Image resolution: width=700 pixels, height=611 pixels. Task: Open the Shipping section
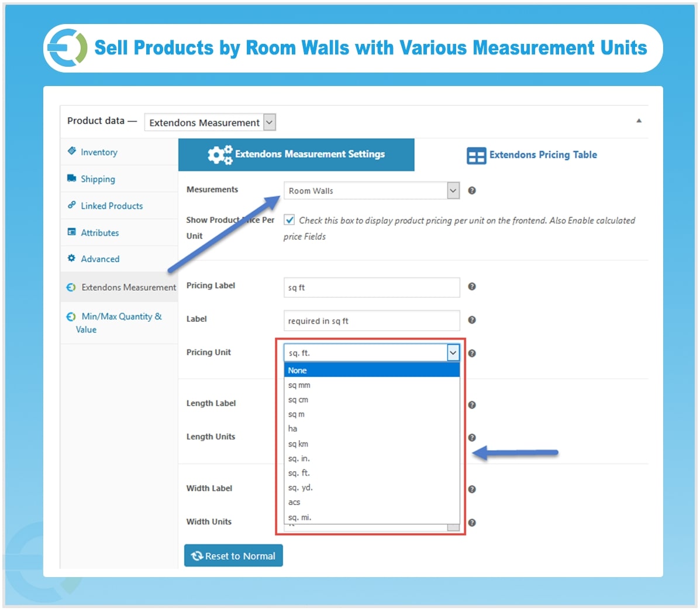tap(119, 179)
